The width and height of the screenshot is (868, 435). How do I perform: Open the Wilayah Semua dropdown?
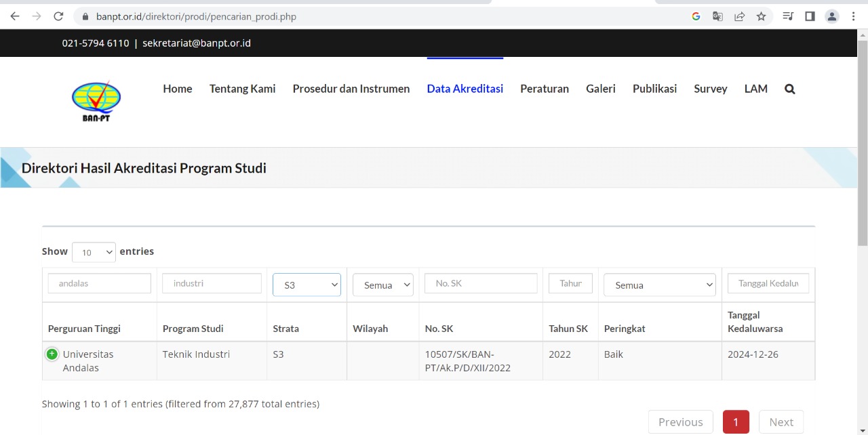[x=383, y=285]
